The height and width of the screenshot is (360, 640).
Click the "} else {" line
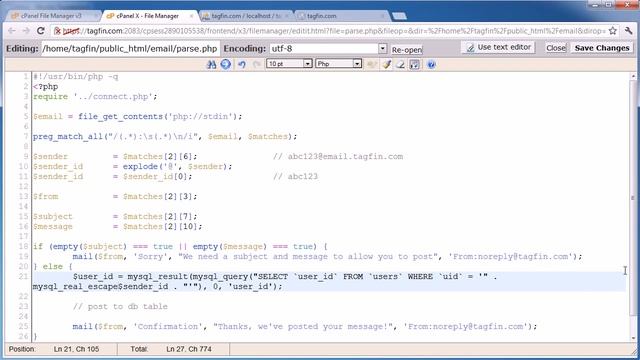click(x=53, y=267)
